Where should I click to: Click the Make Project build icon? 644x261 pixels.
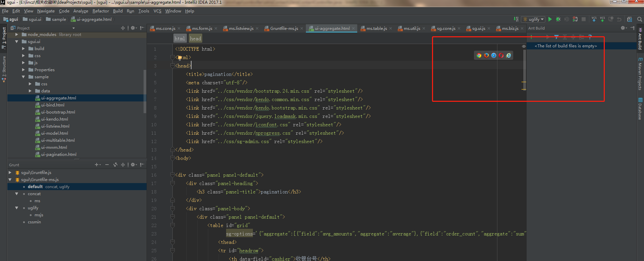point(516,19)
